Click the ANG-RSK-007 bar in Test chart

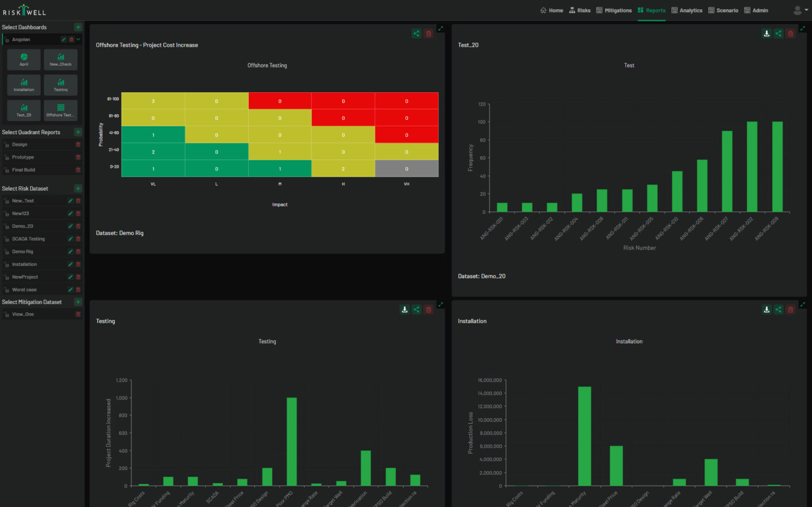(x=727, y=171)
